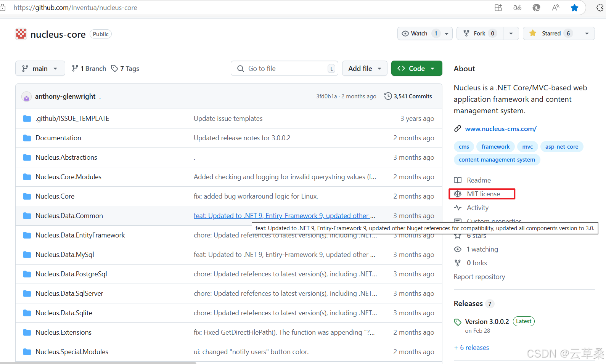
Task: Click the Read aloud icon in address bar
Action: click(556, 8)
